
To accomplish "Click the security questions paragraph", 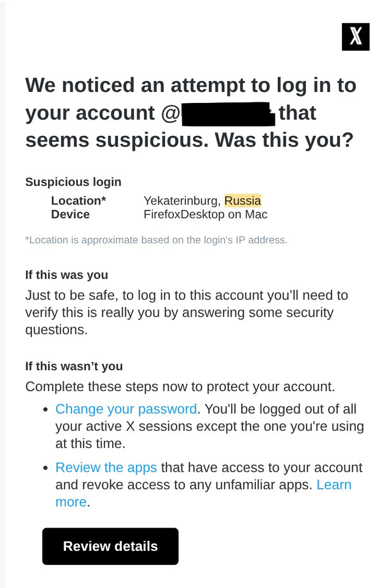I will click(186, 313).
